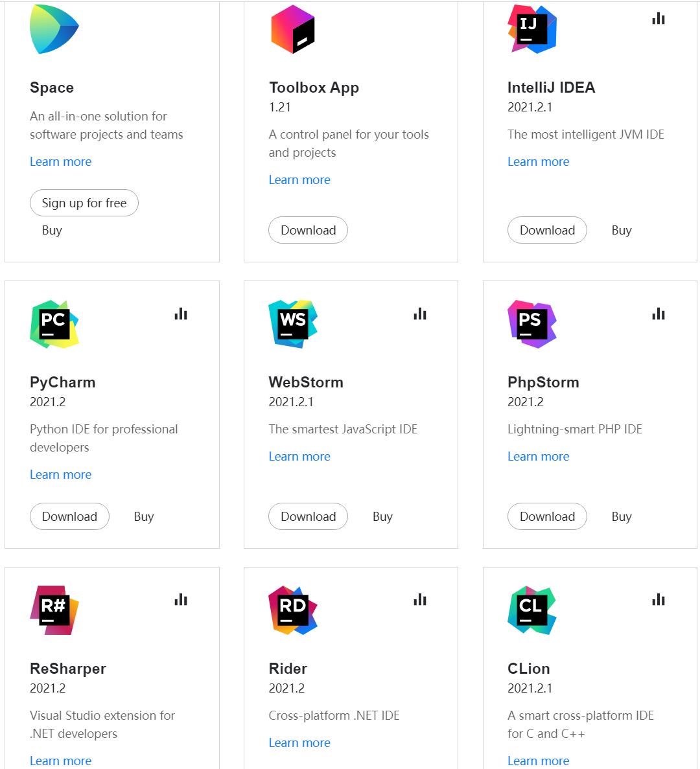700x769 pixels.
Task: Click the Rider RD logo
Action: (x=293, y=610)
